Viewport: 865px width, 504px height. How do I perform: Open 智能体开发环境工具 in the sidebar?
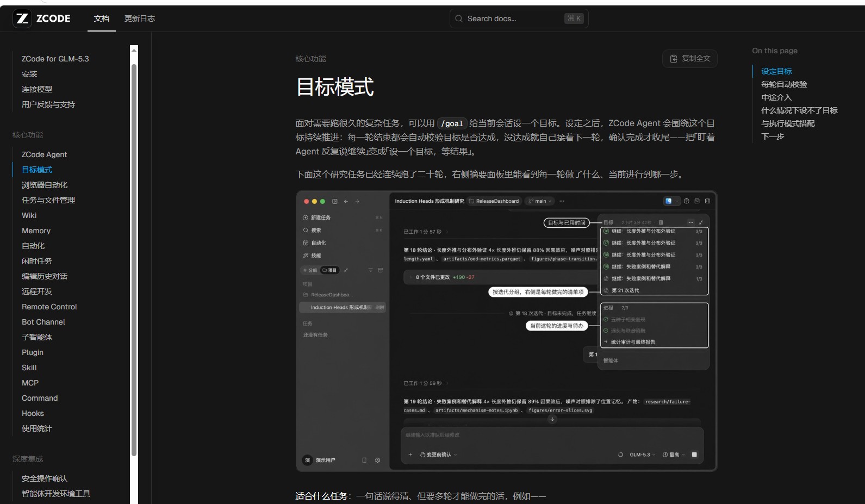point(56,494)
